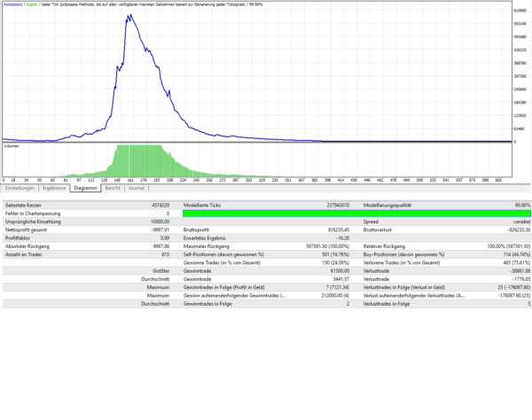Click 'Verlust aufeinanderfolgender Verlusttrades' label

(413, 296)
